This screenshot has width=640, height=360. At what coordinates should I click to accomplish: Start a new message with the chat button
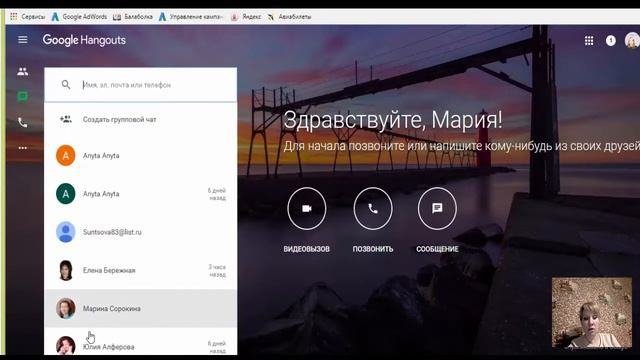pyautogui.click(x=437, y=209)
